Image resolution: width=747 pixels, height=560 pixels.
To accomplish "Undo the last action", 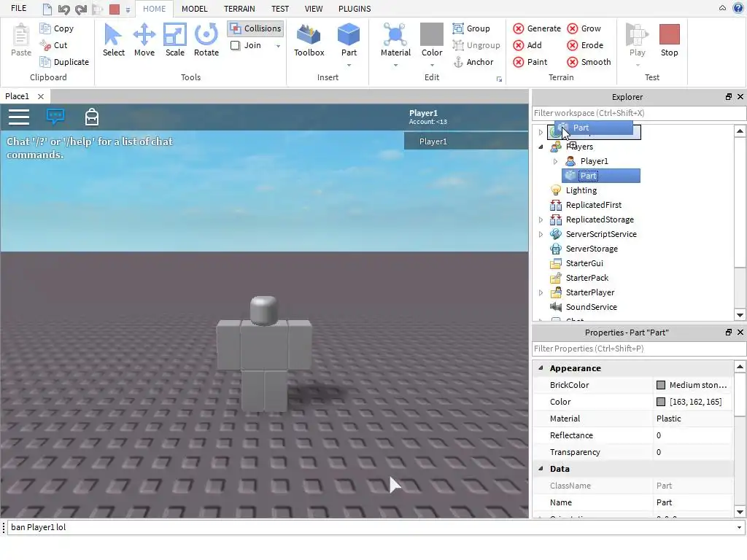I will tap(64, 9).
